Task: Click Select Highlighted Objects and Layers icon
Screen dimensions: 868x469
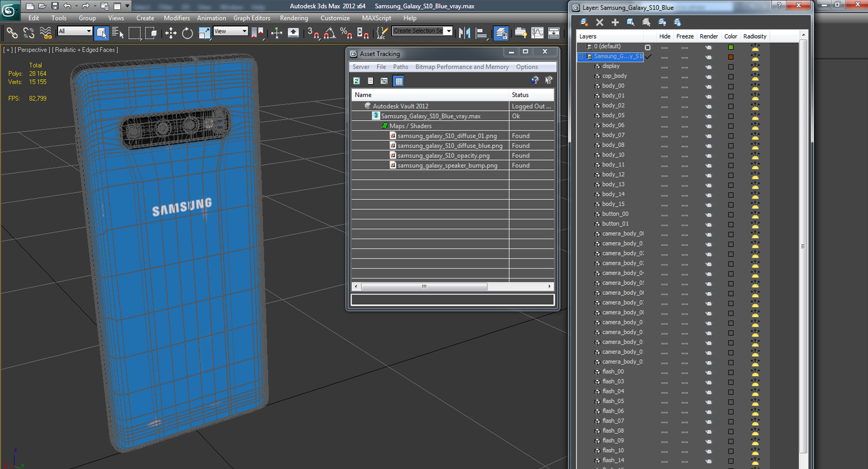Action: [630, 22]
